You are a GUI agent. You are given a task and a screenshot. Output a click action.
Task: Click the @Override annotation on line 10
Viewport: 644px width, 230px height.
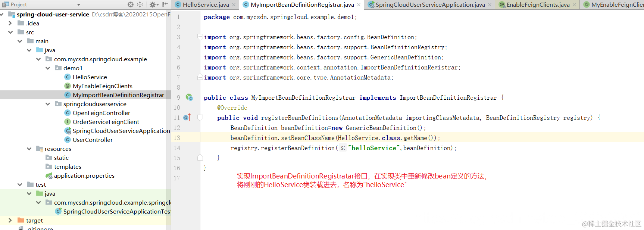(x=232, y=108)
